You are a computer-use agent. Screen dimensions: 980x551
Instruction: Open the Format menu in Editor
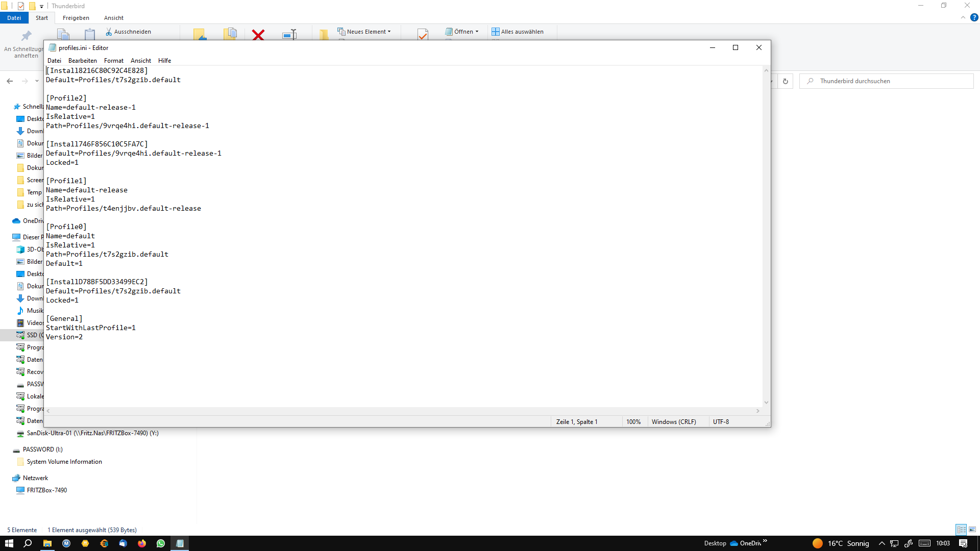pos(113,61)
